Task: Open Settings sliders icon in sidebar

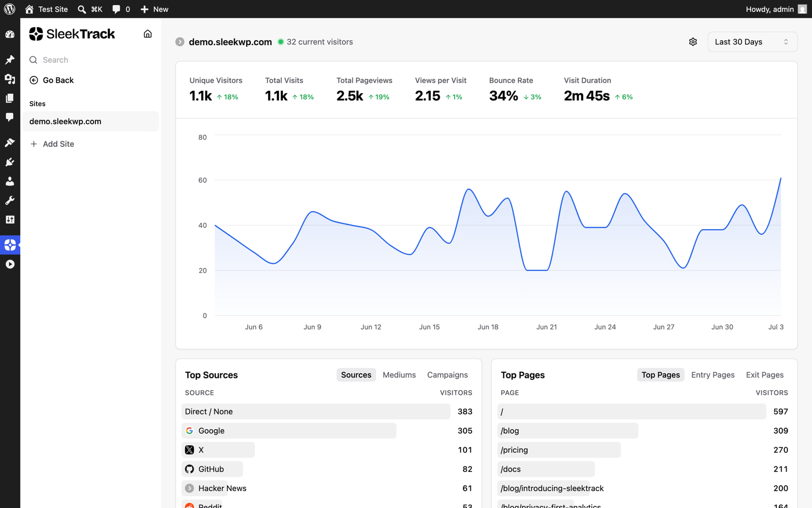Action: click(x=10, y=219)
